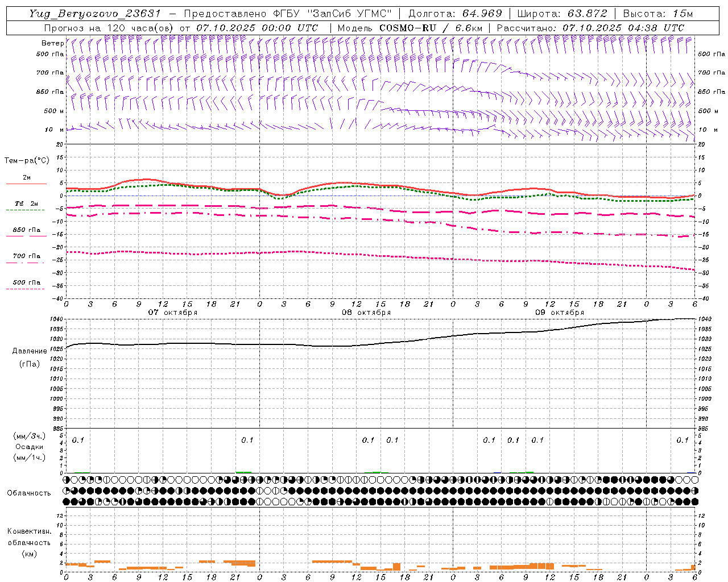Select the (мм/1ч.) precipitation unit label
The width and height of the screenshot is (728, 582).
click(29, 458)
